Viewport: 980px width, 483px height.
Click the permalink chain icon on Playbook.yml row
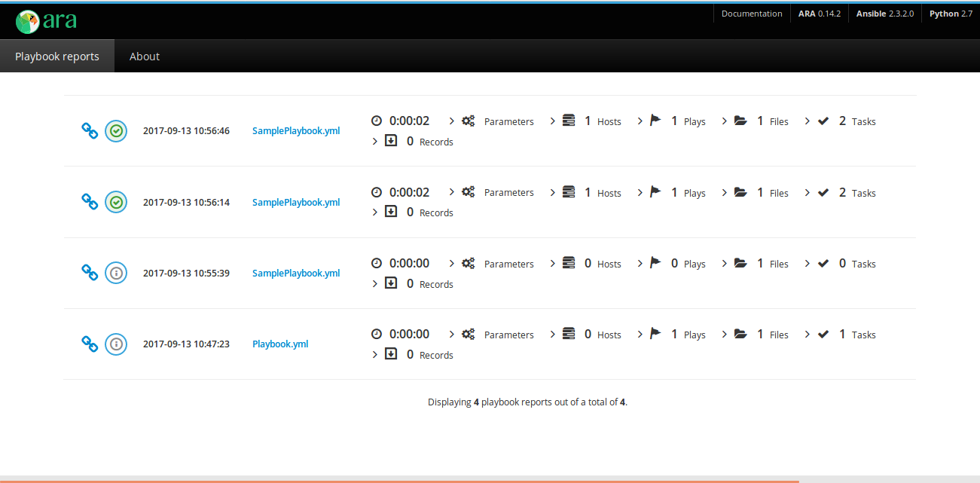(90, 344)
